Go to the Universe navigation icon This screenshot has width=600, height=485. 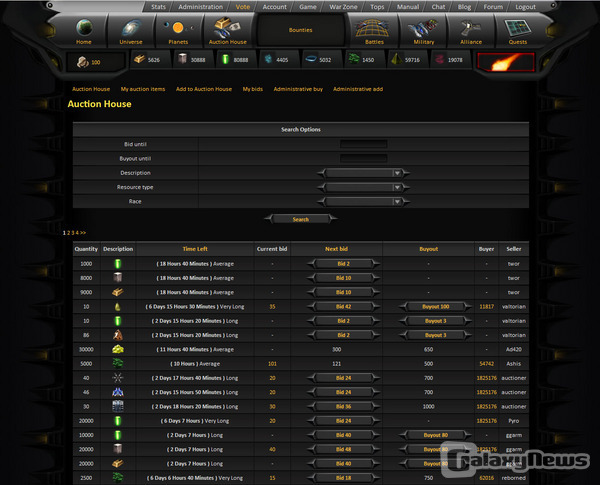pos(131,30)
